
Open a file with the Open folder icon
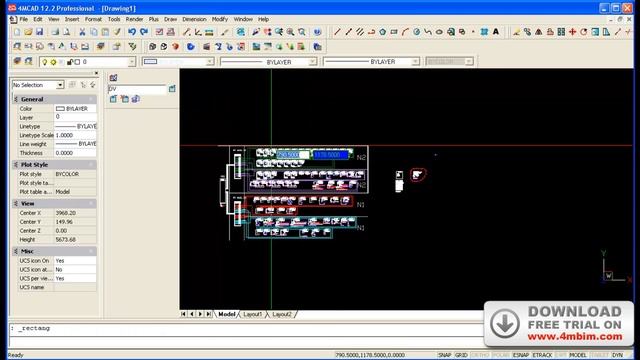pyautogui.click(x=28, y=32)
